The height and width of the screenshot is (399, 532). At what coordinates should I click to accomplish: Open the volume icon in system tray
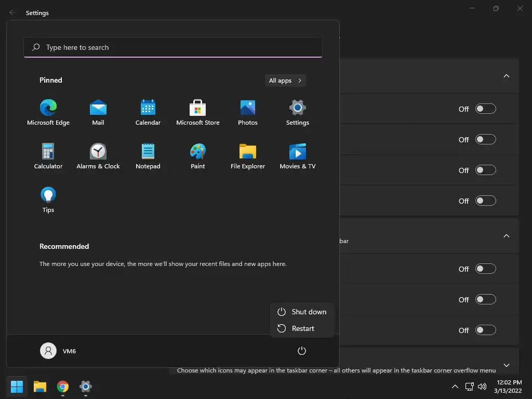click(x=482, y=387)
